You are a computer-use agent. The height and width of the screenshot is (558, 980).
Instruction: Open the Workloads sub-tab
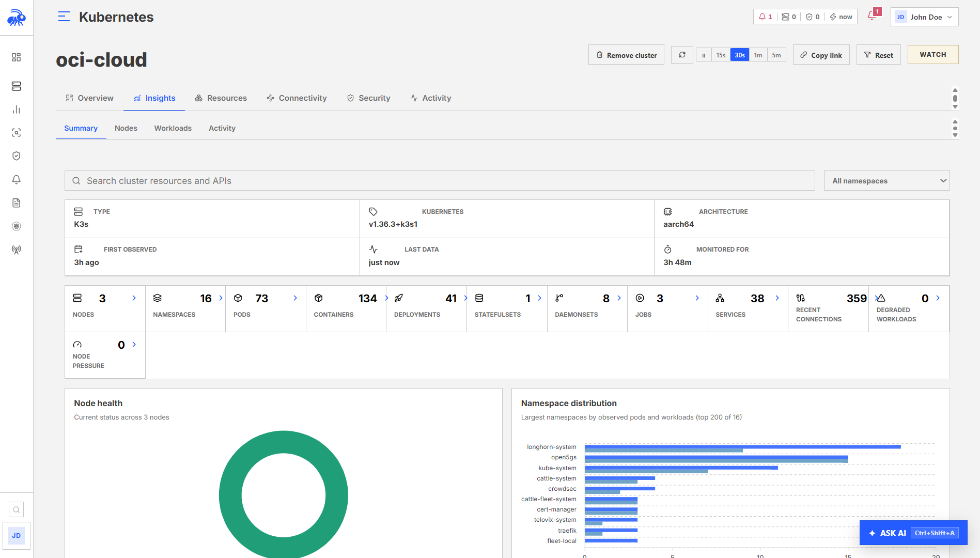173,128
